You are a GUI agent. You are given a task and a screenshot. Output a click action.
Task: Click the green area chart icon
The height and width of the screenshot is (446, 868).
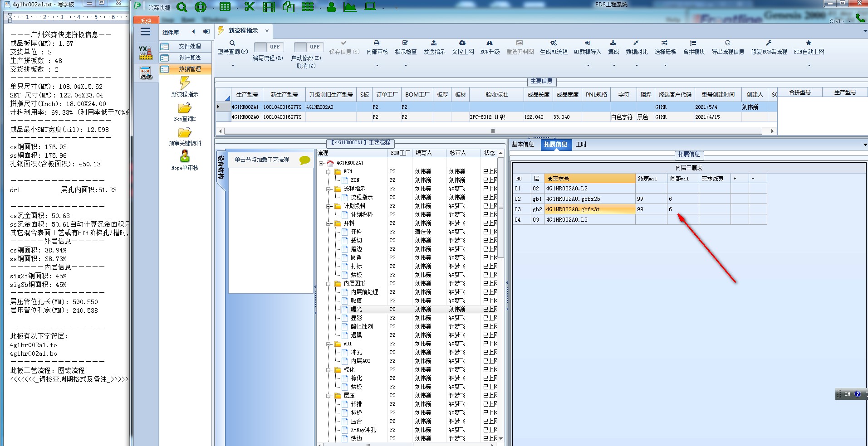[350, 7]
